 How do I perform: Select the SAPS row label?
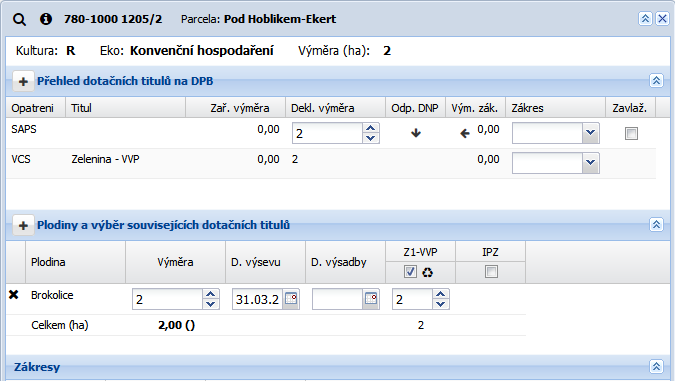pos(24,129)
